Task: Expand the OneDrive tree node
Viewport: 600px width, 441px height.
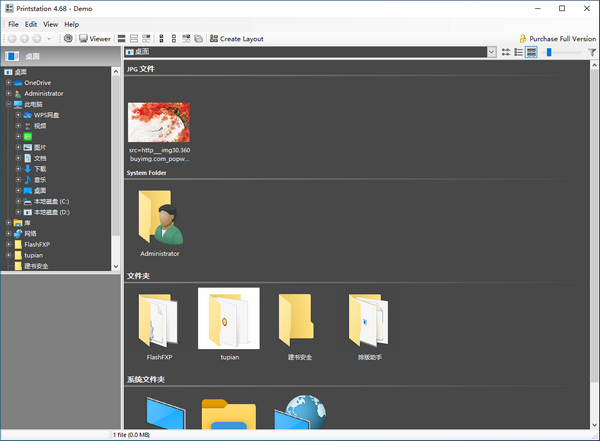Action: [x=8, y=82]
